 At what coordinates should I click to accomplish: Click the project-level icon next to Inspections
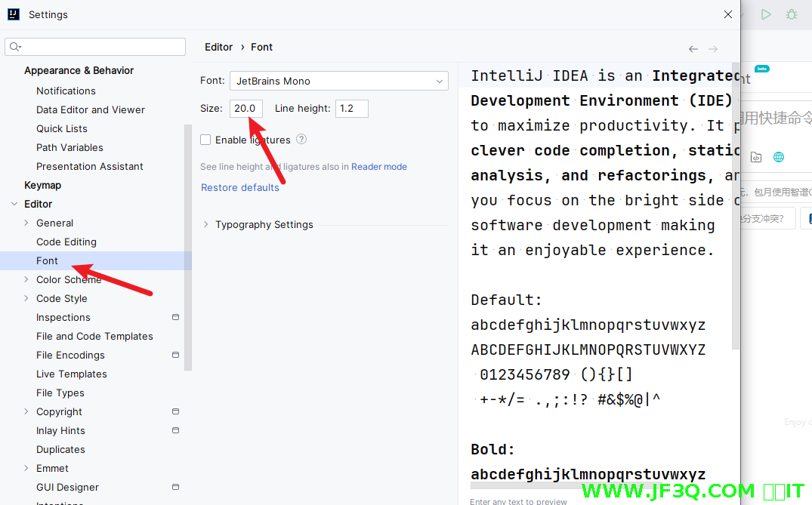(x=175, y=317)
